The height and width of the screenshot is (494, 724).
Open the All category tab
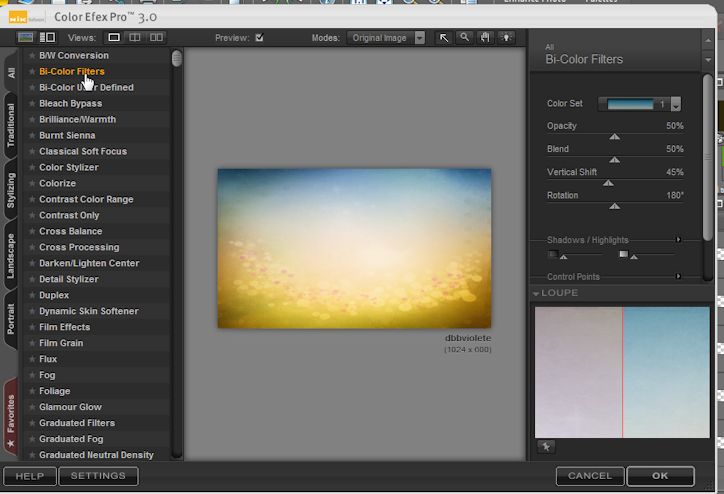(11, 72)
